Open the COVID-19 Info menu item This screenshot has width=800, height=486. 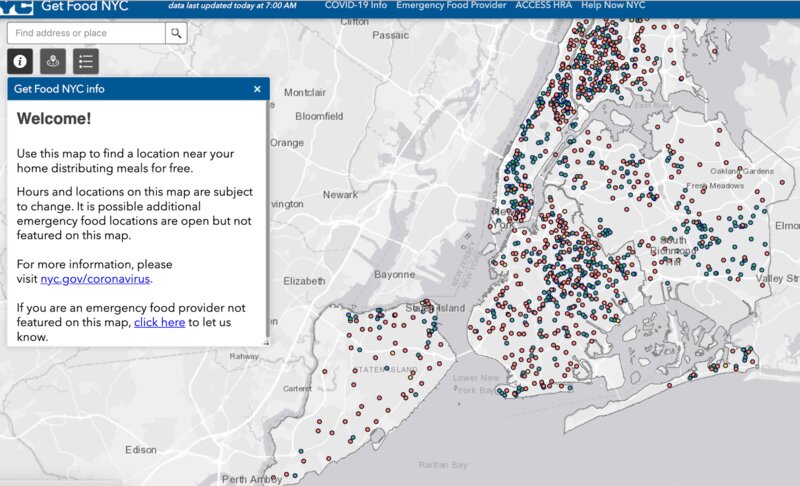356,5
